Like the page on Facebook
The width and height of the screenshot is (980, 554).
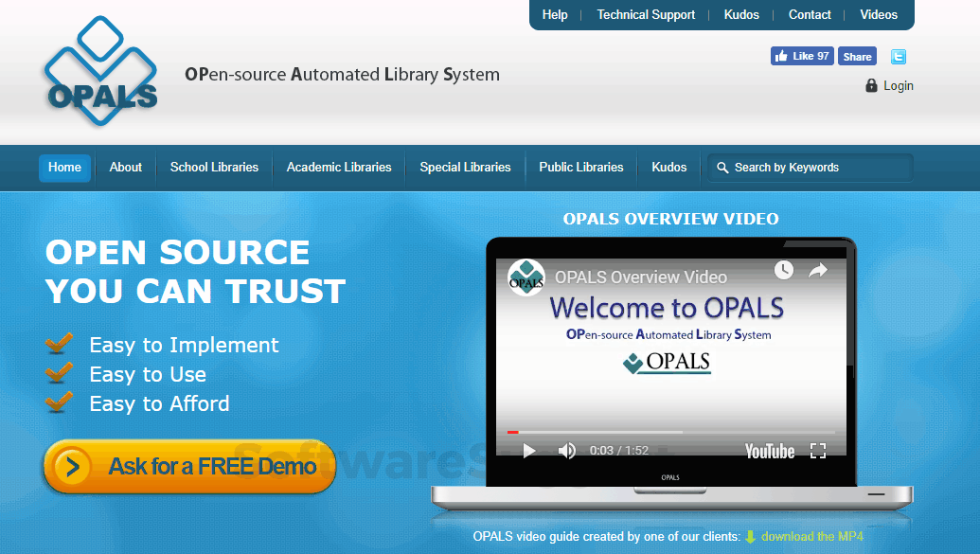[x=802, y=56]
